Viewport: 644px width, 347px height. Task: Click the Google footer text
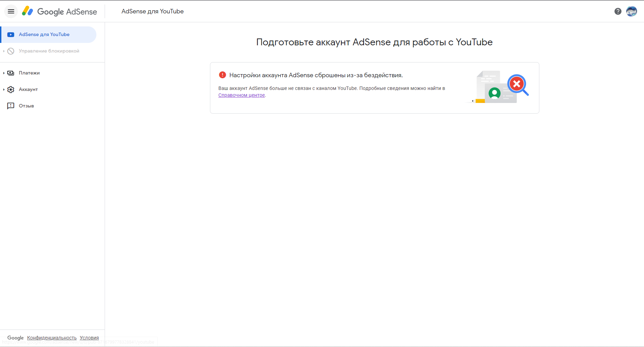(x=15, y=338)
